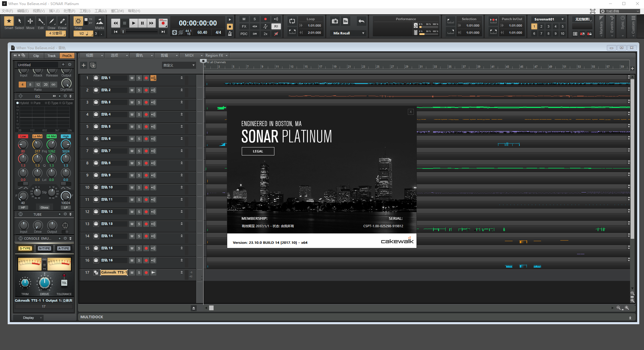Open the 自定义 track control dropdown
Viewport: 644px width, 350px height.
click(x=179, y=65)
